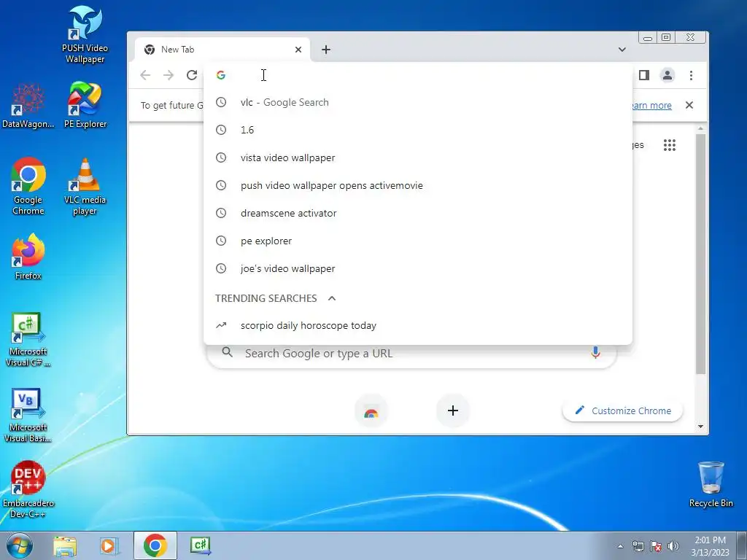Open Microsoft Visual C# desktop shortcut
The height and width of the screenshot is (560, 747).
click(28, 340)
